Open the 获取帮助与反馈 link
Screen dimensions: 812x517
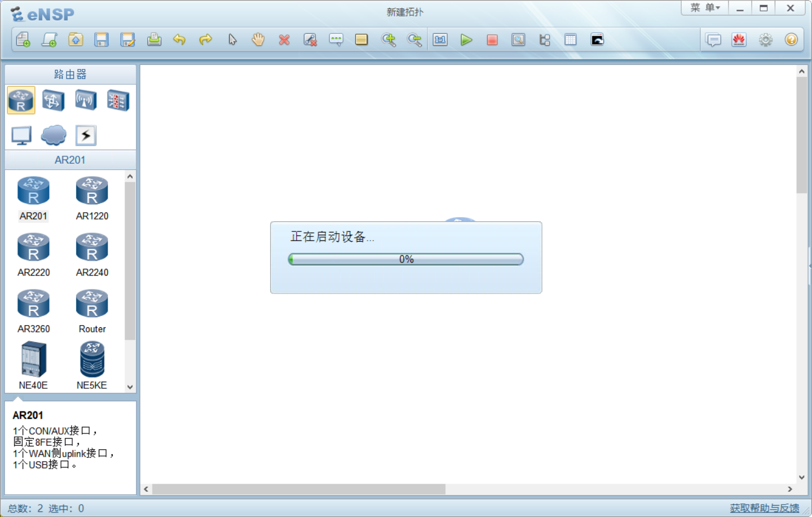(x=765, y=508)
